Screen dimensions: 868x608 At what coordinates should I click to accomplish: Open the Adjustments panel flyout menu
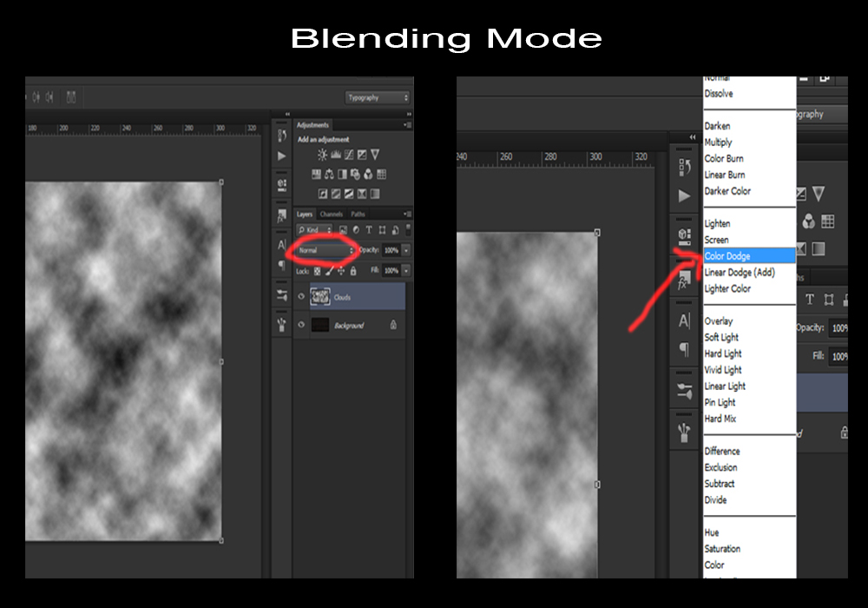click(407, 125)
